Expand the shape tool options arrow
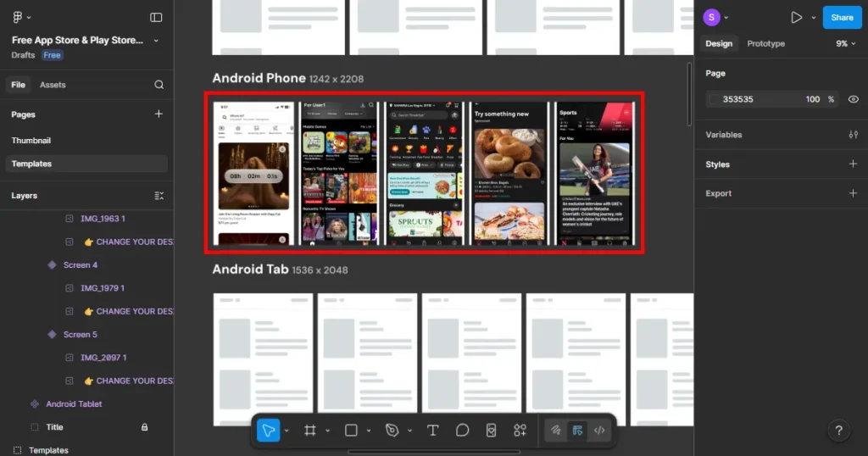 369,431
